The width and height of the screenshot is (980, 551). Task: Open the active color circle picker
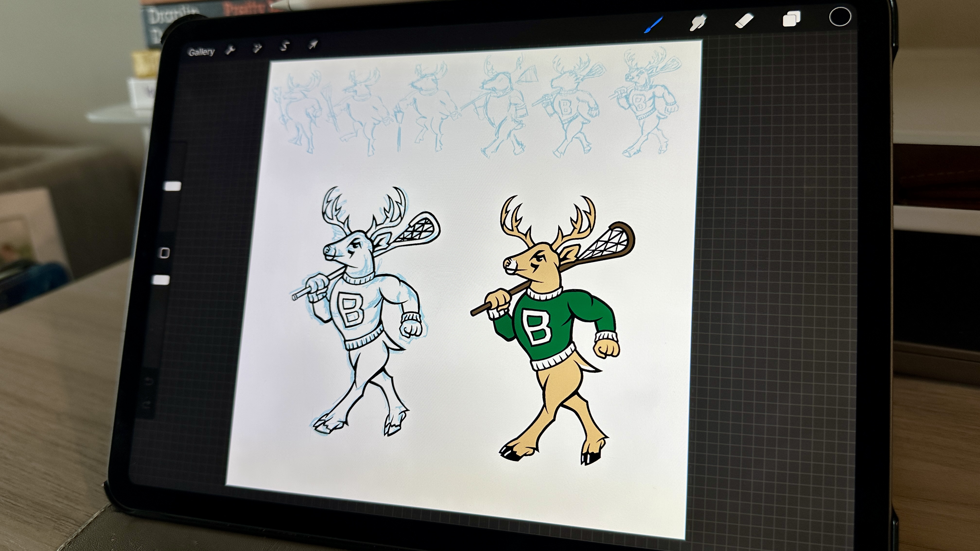[840, 17]
